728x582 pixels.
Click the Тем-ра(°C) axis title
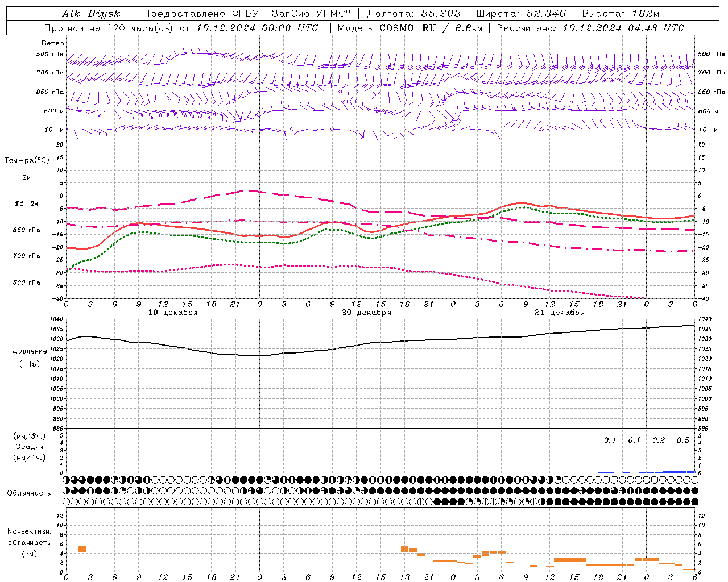27,160
